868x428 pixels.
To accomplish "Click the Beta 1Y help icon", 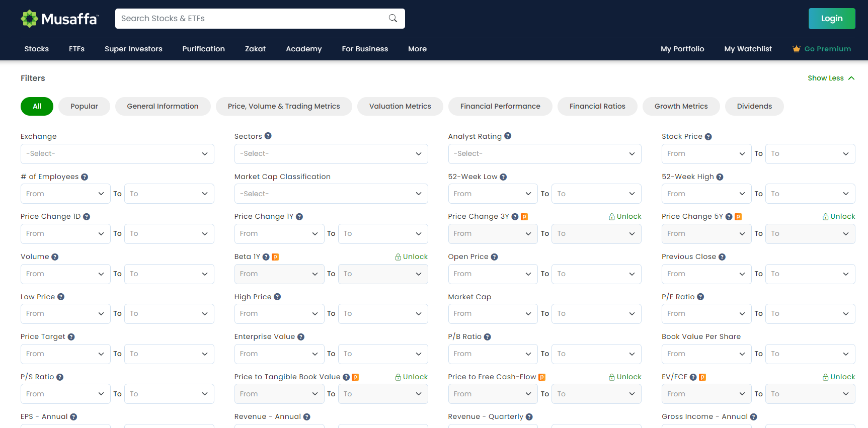I will coord(266,257).
